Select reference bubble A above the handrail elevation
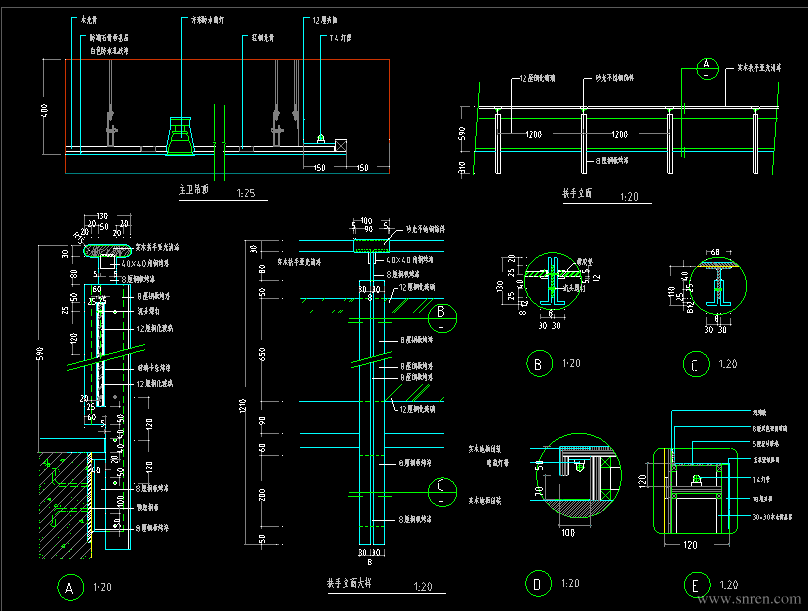Image resolution: width=808 pixels, height=611 pixels. pyautogui.click(x=706, y=69)
